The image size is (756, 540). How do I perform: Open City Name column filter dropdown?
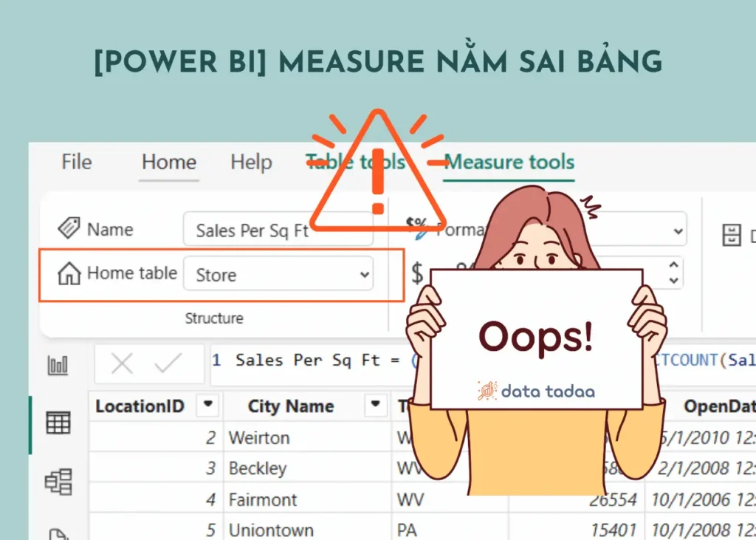(376, 404)
